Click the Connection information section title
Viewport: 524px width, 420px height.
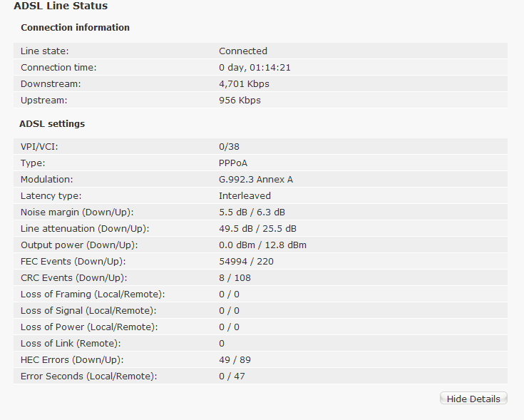click(75, 27)
